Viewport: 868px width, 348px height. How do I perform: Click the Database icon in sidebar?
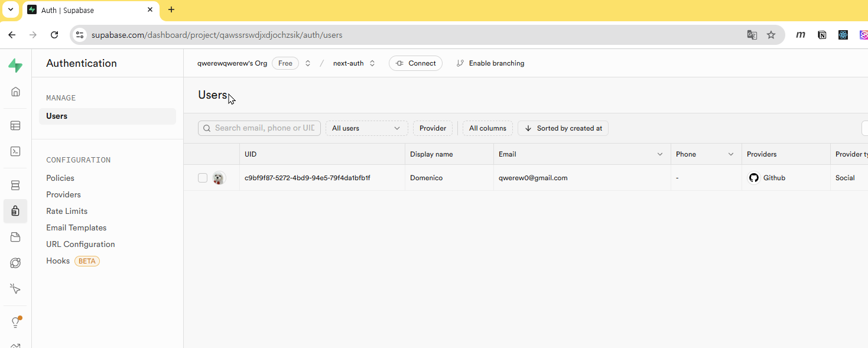pyautogui.click(x=15, y=186)
